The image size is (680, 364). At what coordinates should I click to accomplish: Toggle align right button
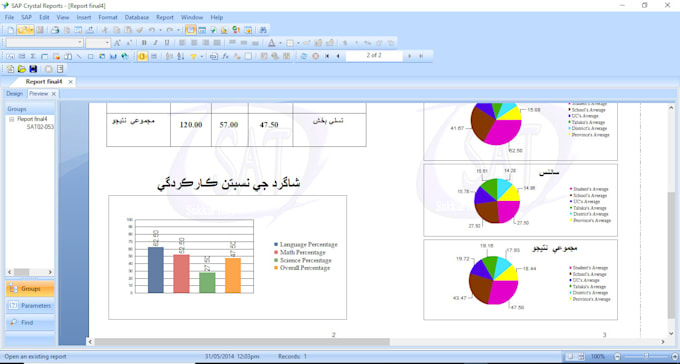[x=206, y=43]
